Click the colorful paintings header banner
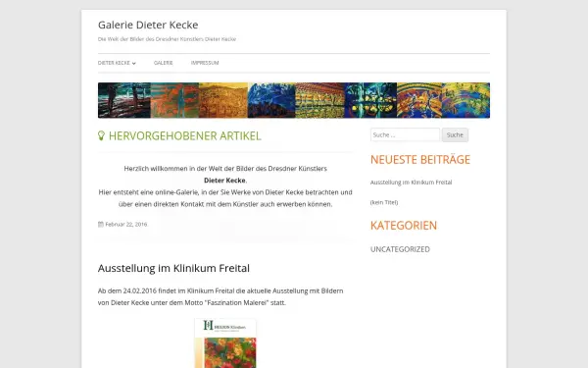Image resolution: width=588 pixels, height=368 pixels. coord(294,100)
